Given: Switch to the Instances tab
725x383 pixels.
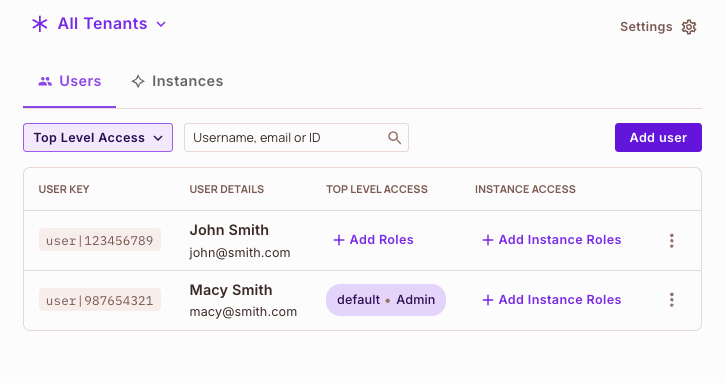Looking at the screenshot, I should tap(178, 81).
